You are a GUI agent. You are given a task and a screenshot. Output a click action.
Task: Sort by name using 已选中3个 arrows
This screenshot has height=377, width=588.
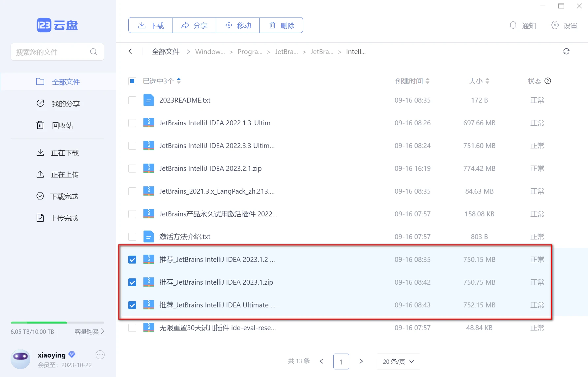(x=179, y=81)
